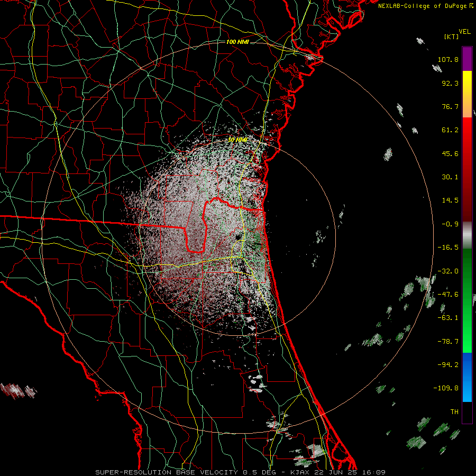Click the blue segment of the velocity scale
The width and height of the screenshot is (476, 476).
click(x=467, y=377)
